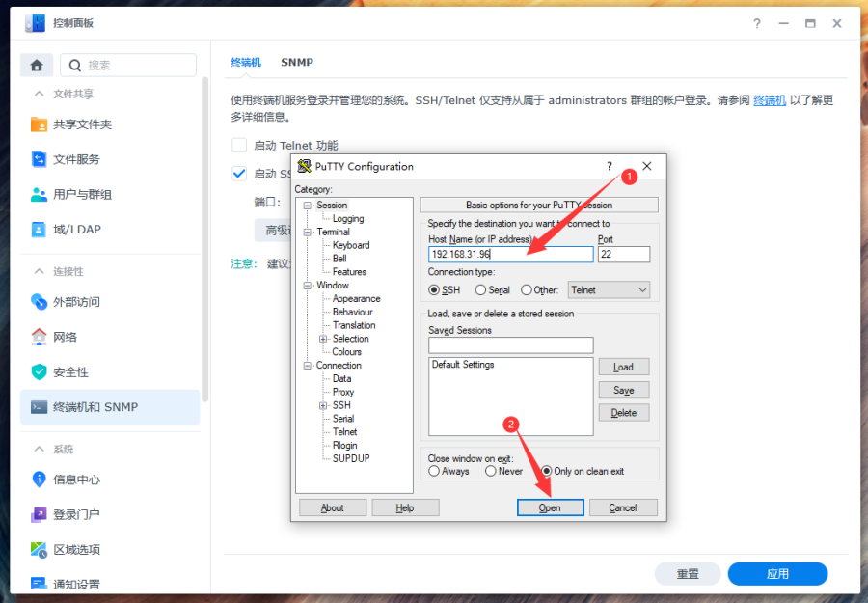The width and height of the screenshot is (868, 603).
Task: Open 用户与群组 icon in sidebar
Action: point(39,194)
